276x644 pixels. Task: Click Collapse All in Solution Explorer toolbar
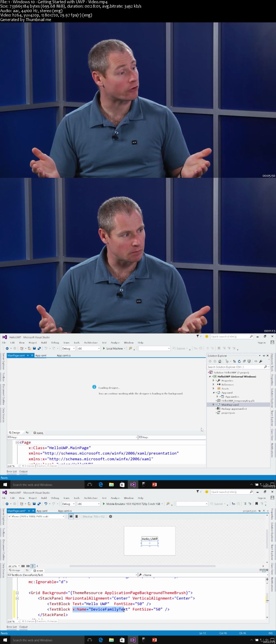tap(244, 361)
